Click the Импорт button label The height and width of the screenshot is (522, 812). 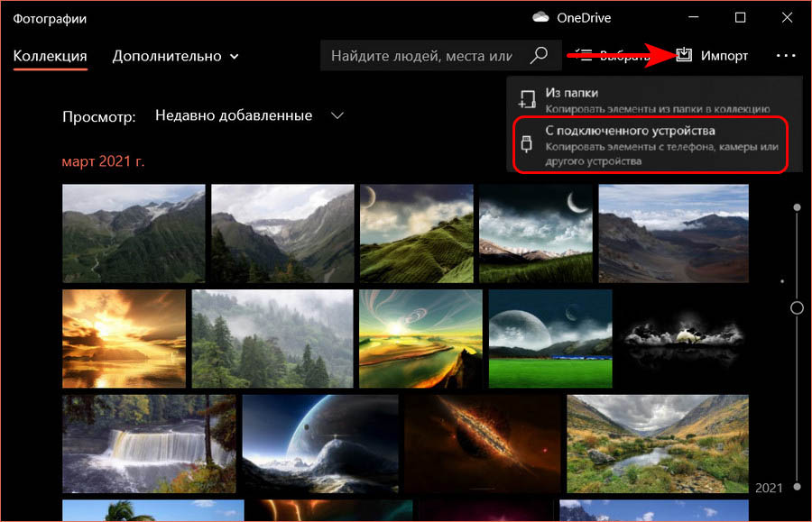click(x=724, y=56)
